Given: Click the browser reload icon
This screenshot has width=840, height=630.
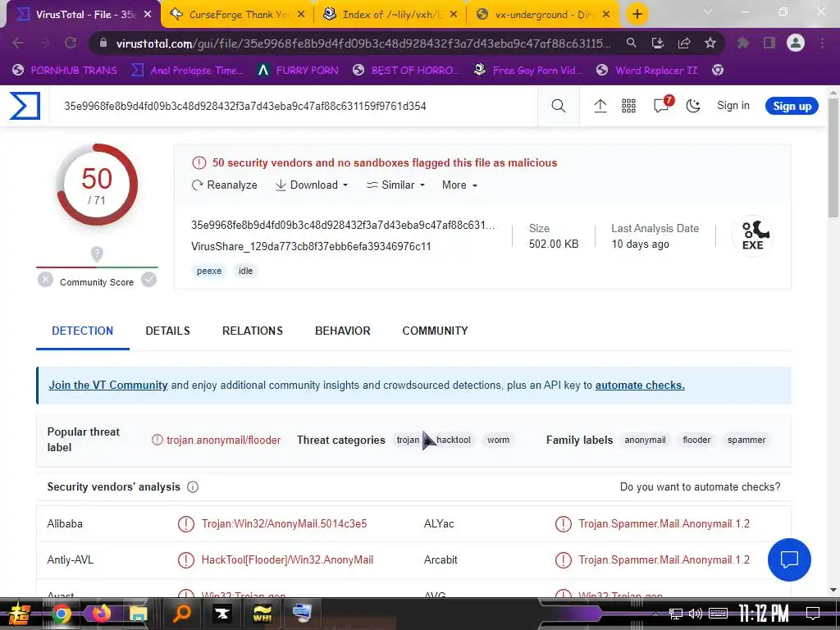Looking at the screenshot, I should pos(71,43).
